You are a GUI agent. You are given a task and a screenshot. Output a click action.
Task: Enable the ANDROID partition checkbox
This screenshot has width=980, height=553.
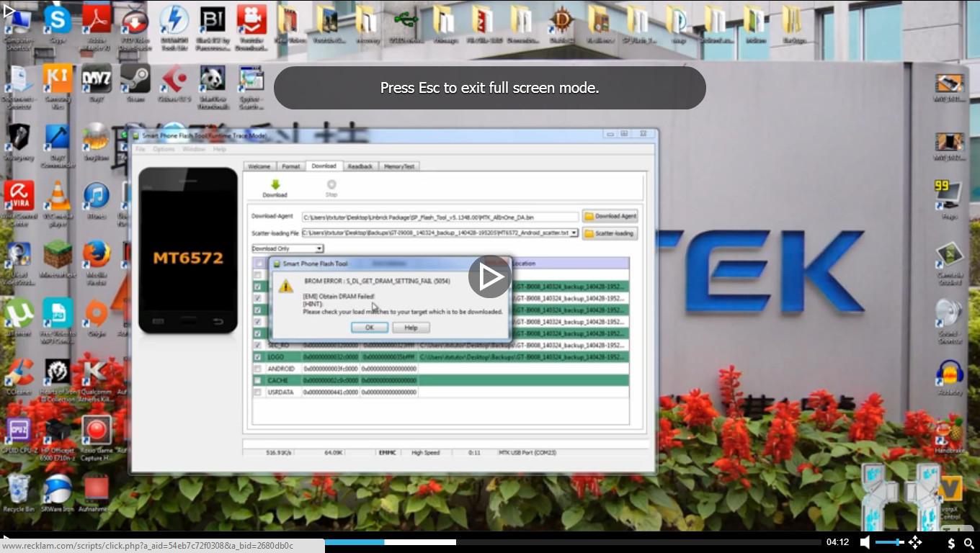pyautogui.click(x=257, y=369)
